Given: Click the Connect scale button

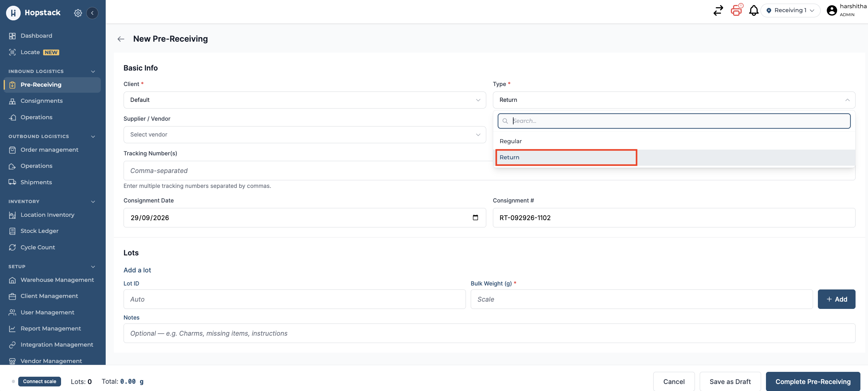Looking at the screenshot, I should [39, 382].
